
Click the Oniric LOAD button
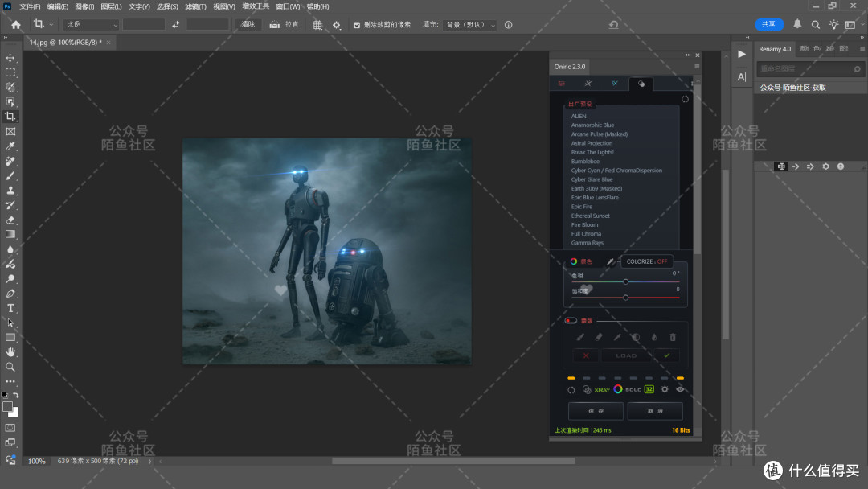pos(626,355)
